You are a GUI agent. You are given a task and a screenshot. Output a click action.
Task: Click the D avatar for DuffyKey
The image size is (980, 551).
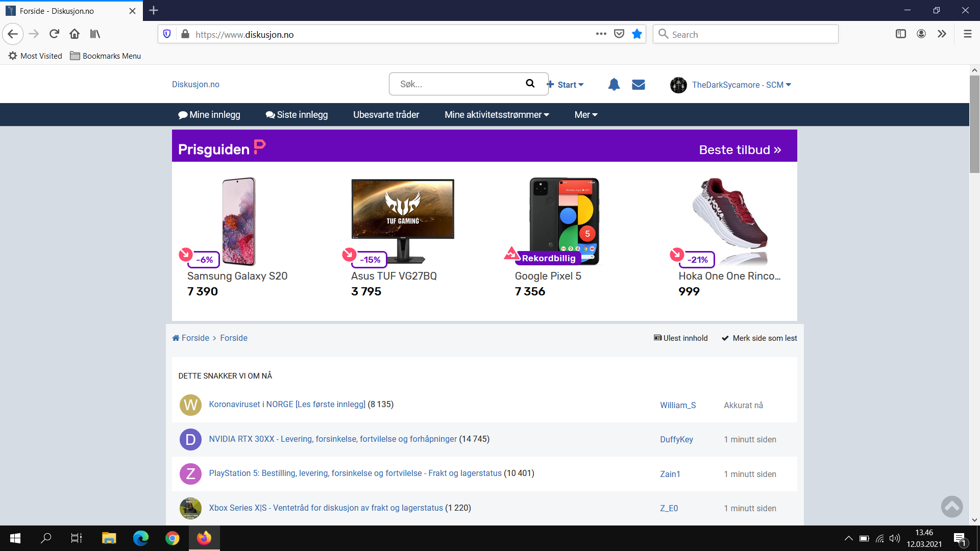(x=190, y=439)
